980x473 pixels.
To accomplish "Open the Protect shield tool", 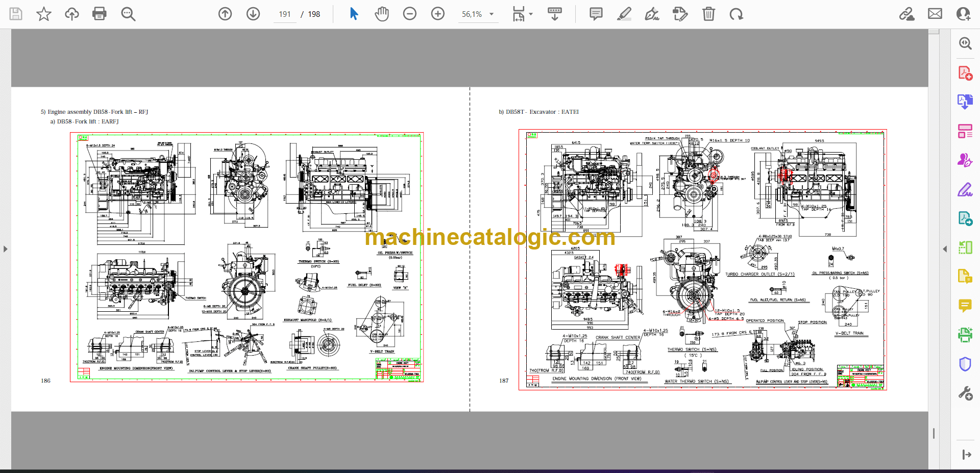I will [965, 364].
